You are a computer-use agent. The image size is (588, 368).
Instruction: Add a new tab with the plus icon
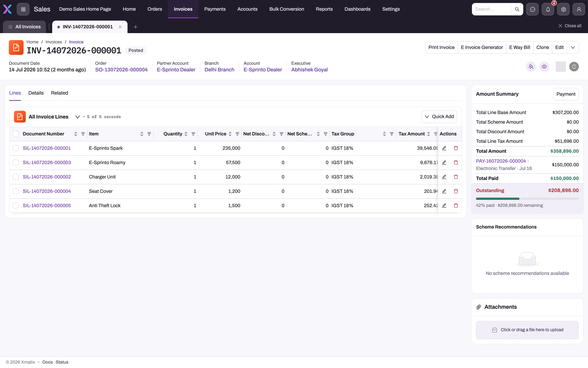tap(136, 27)
